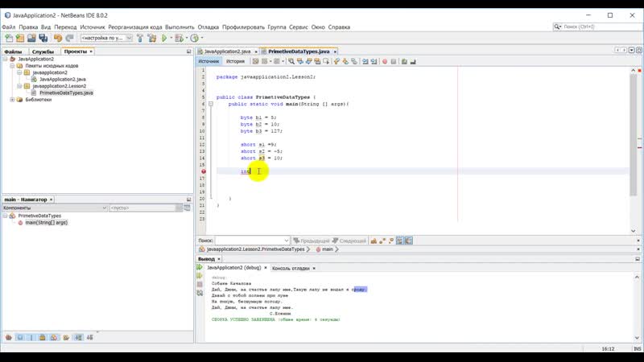Click the Предыдущий search button
The image size is (644, 362).
(312, 241)
